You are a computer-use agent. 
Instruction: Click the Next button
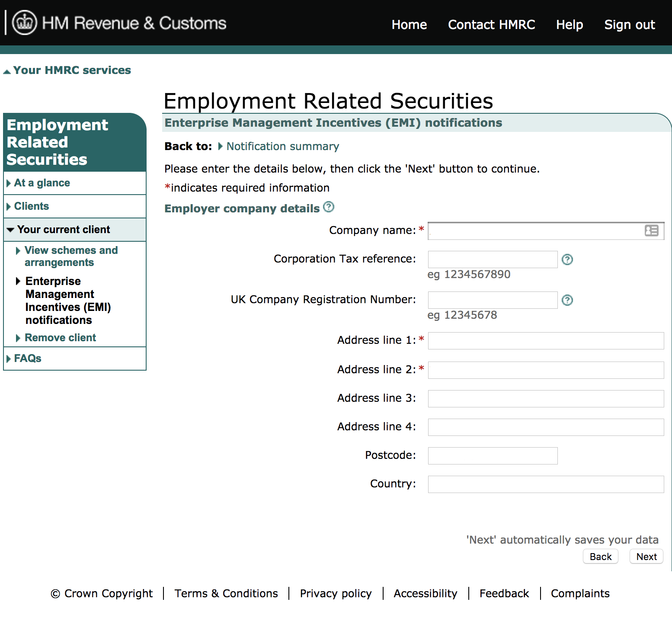pos(646,556)
